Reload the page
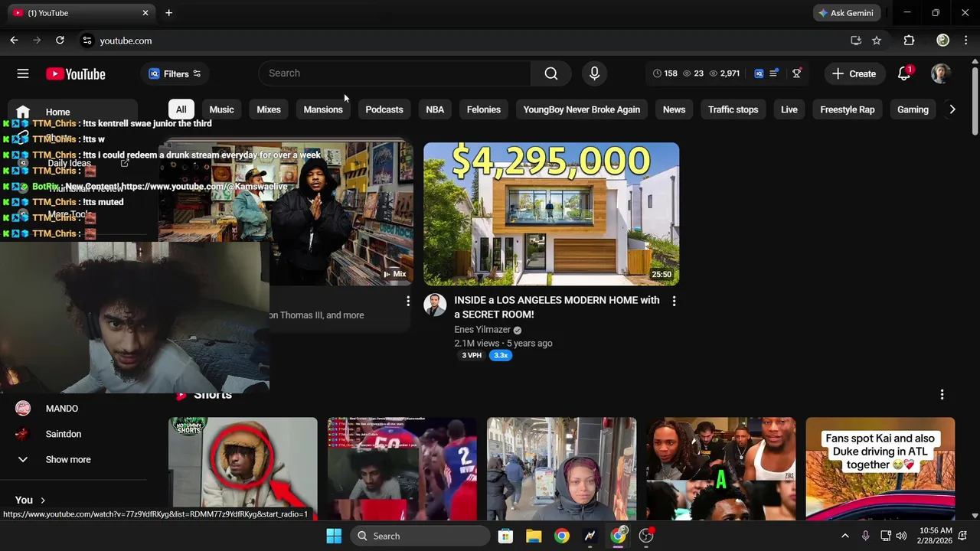Screen dimensions: 980x551 pos(60,41)
